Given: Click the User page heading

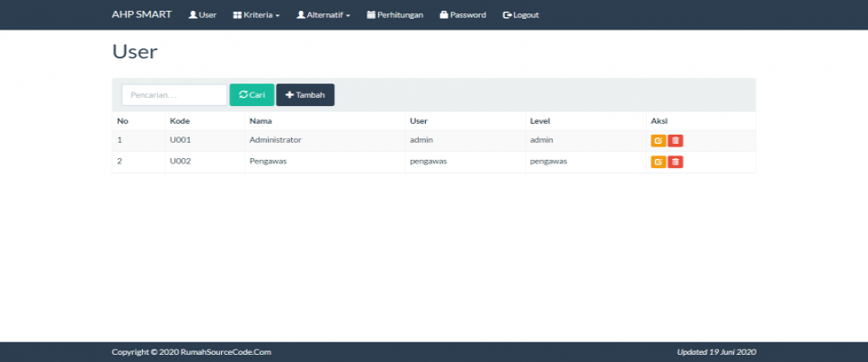Looking at the screenshot, I should tap(135, 52).
